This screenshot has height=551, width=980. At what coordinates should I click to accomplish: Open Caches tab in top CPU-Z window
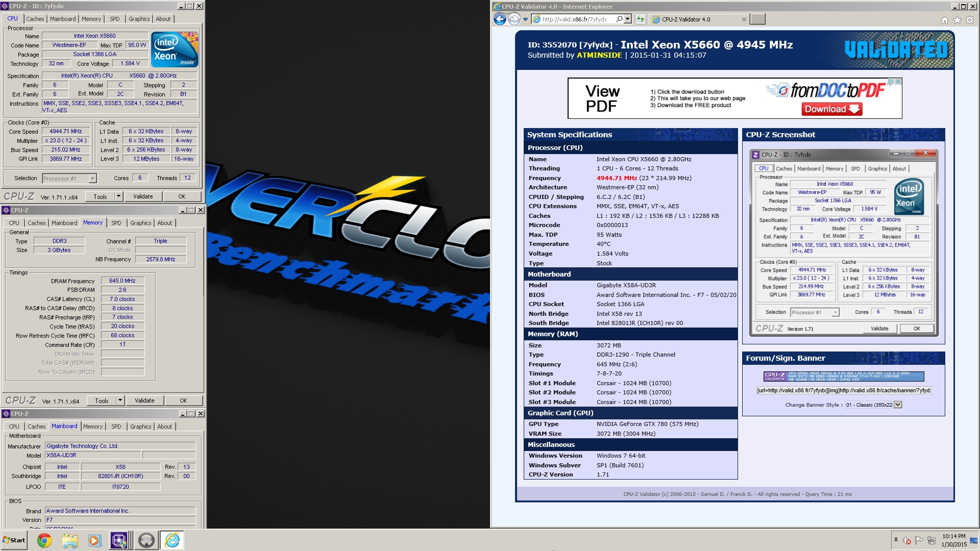tap(35, 19)
